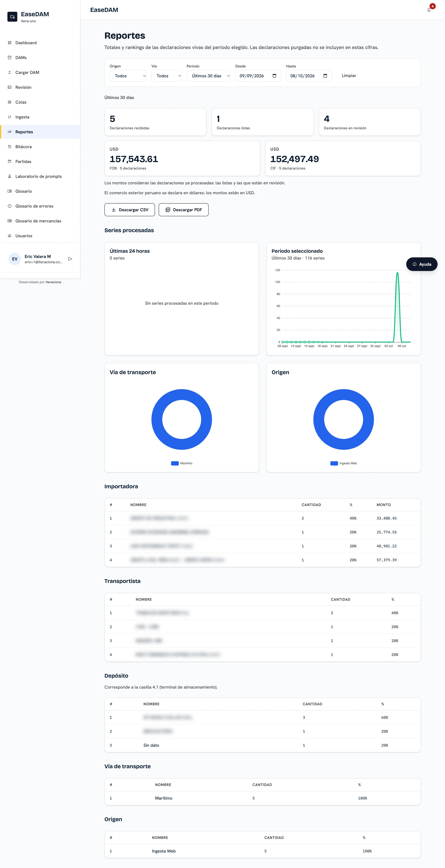This screenshot has height=868, width=445.
Task: Open the Laboratorio de prompts menu item
Action: tap(40, 176)
